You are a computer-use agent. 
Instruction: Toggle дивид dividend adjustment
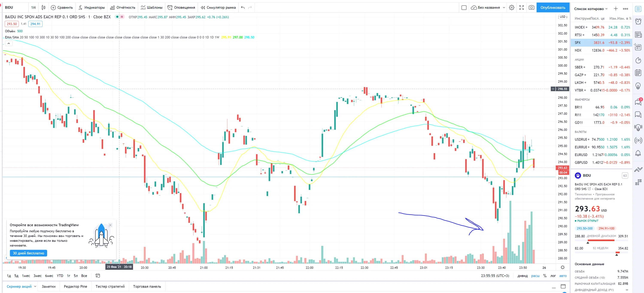[x=522, y=276]
